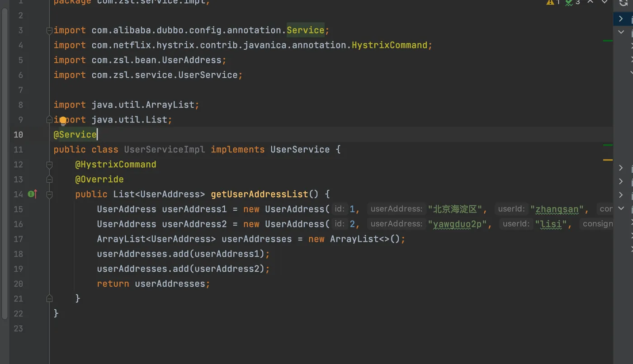Click the fold end marker on line 21

[x=49, y=298]
